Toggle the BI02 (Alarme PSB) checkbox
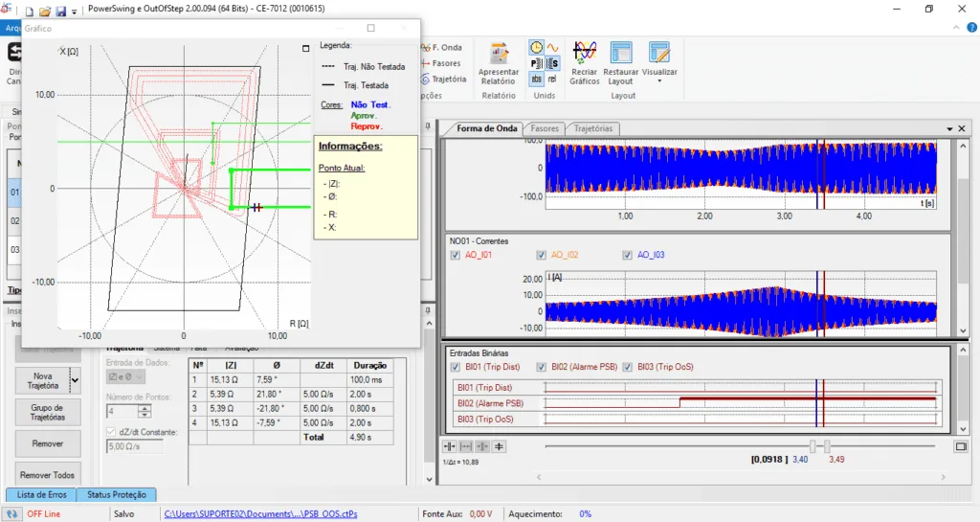The image size is (980, 522). point(542,367)
